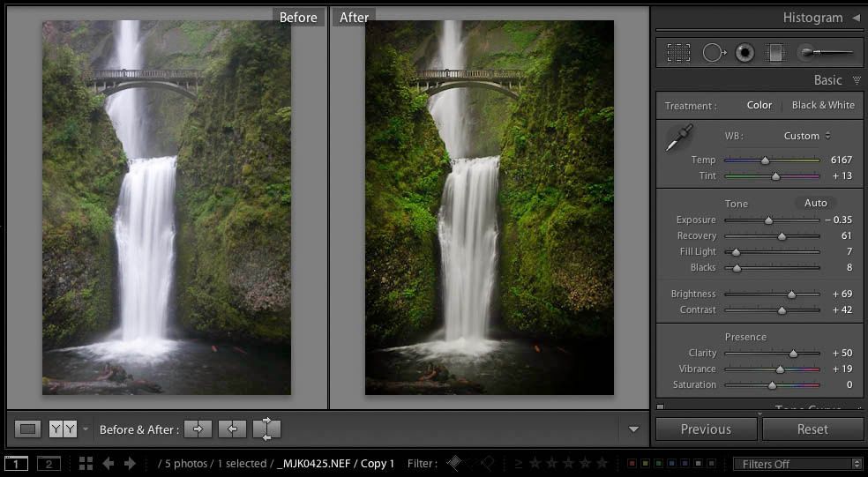This screenshot has height=477, width=868.
Task: Collapse the Basic panel triangle
Action: (857, 80)
